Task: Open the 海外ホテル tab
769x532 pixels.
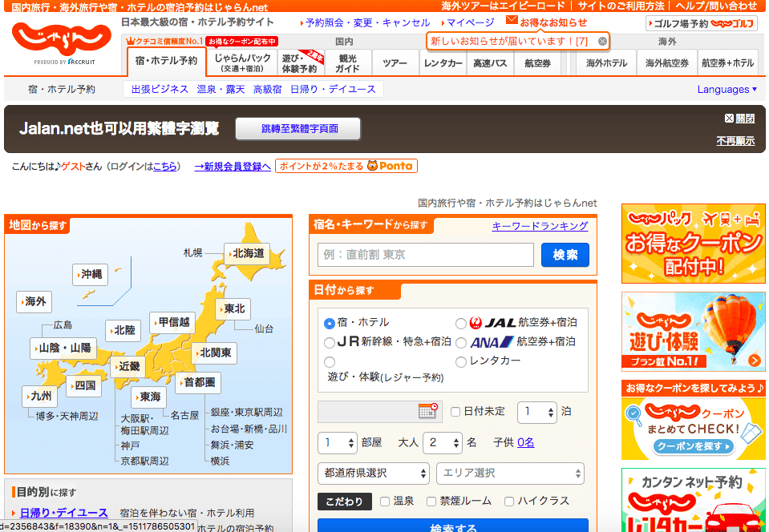Action: (x=606, y=62)
